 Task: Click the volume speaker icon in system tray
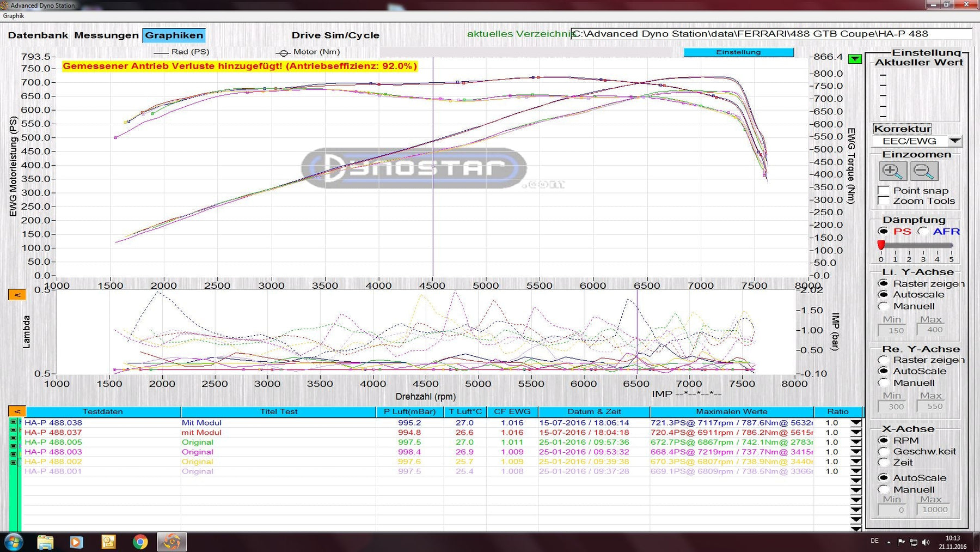pyautogui.click(x=926, y=542)
